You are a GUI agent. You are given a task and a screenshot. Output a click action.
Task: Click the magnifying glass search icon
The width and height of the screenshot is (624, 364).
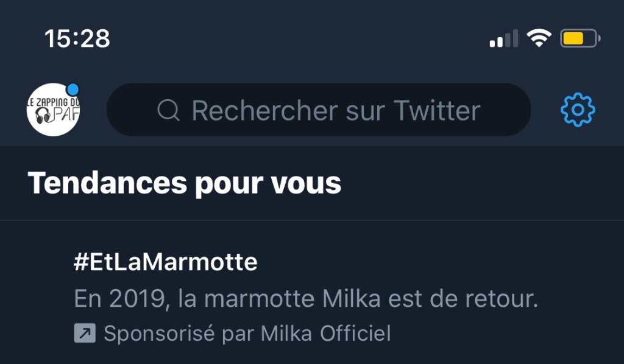[168, 110]
